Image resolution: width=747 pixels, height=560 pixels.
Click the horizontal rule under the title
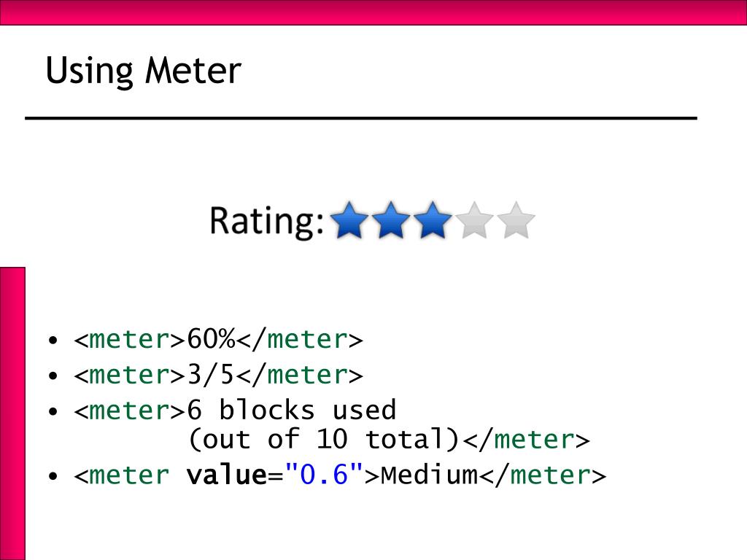click(x=361, y=117)
